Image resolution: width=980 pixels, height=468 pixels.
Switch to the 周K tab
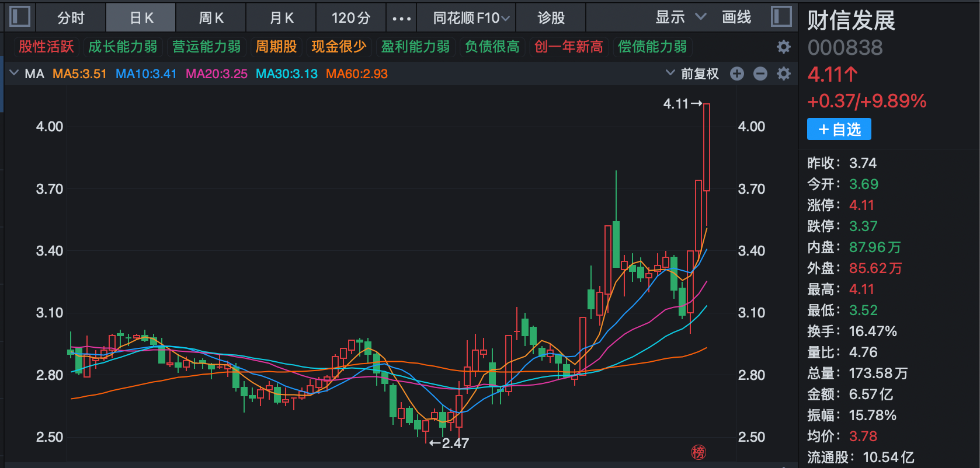pos(211,18)
